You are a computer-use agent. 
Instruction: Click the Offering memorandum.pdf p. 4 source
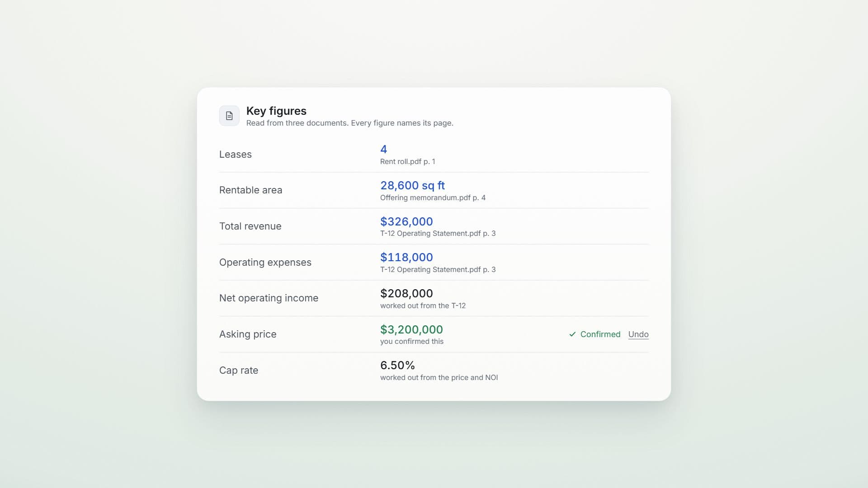coord(433,197)
